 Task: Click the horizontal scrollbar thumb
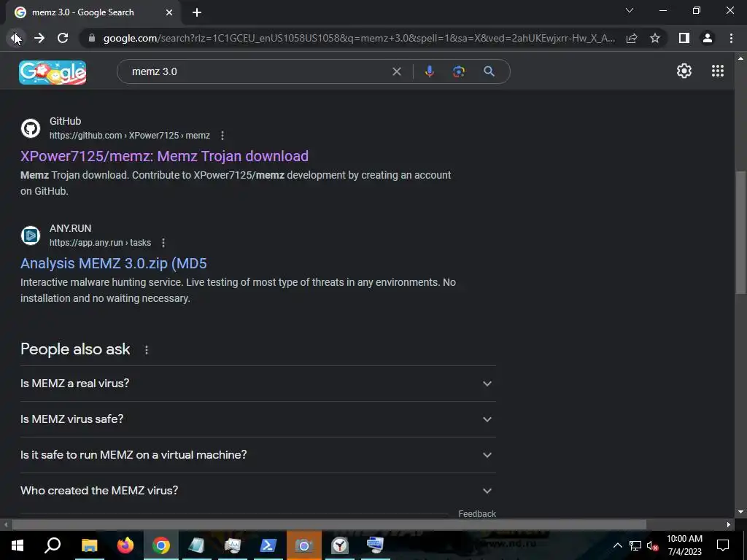[329, 525]
